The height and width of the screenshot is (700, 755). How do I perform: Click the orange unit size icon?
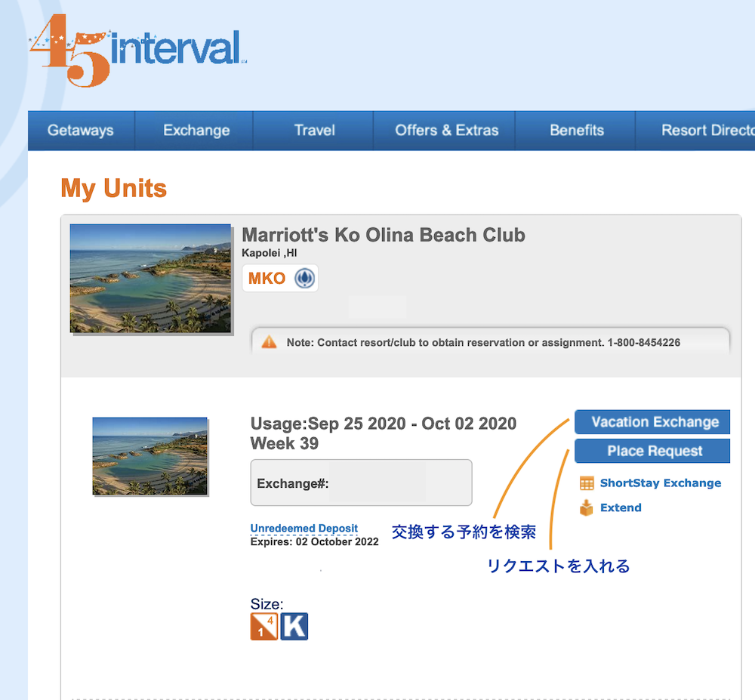click(x=263, y=627)
